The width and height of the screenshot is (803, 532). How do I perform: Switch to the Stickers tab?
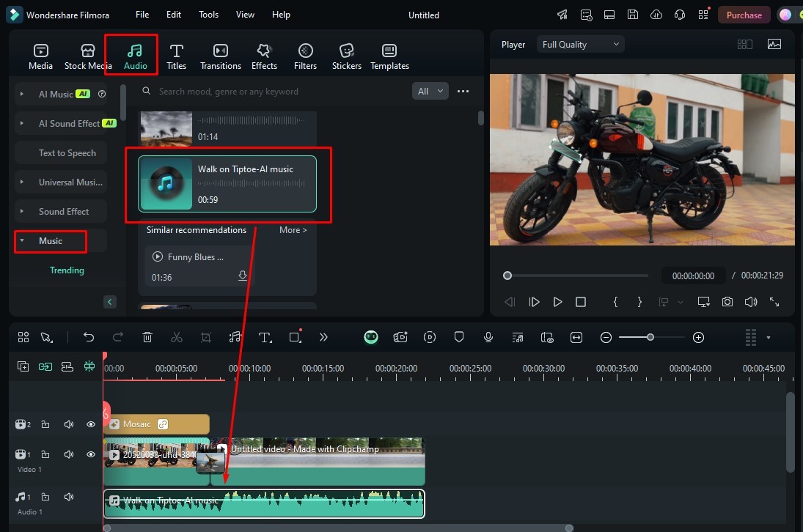(x=346, y=56)
